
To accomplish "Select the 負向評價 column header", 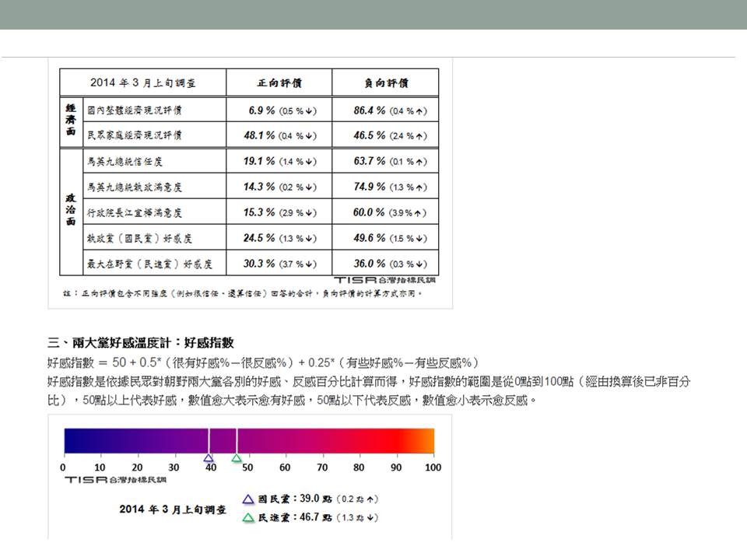I will (386, 82).
